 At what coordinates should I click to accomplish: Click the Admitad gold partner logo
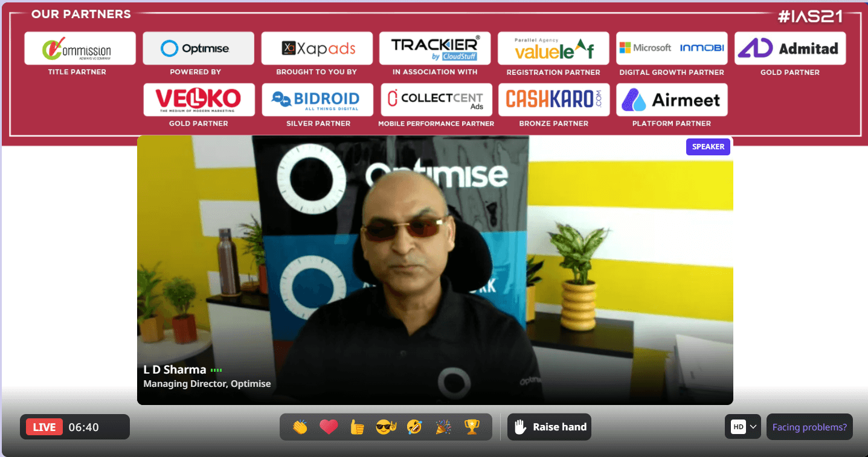[790, 48]
